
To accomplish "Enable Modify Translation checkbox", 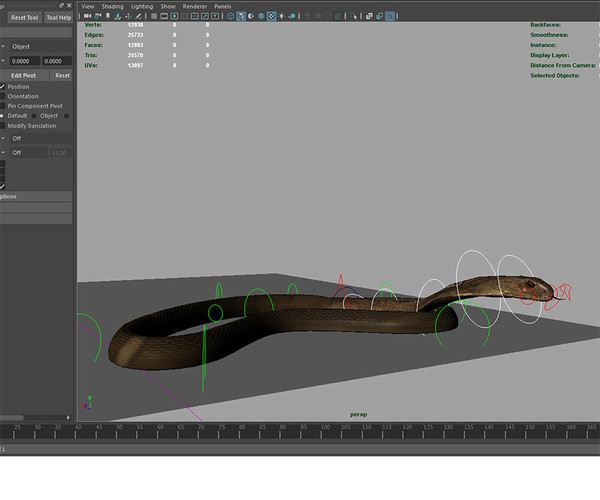I will tap(2, 126).
